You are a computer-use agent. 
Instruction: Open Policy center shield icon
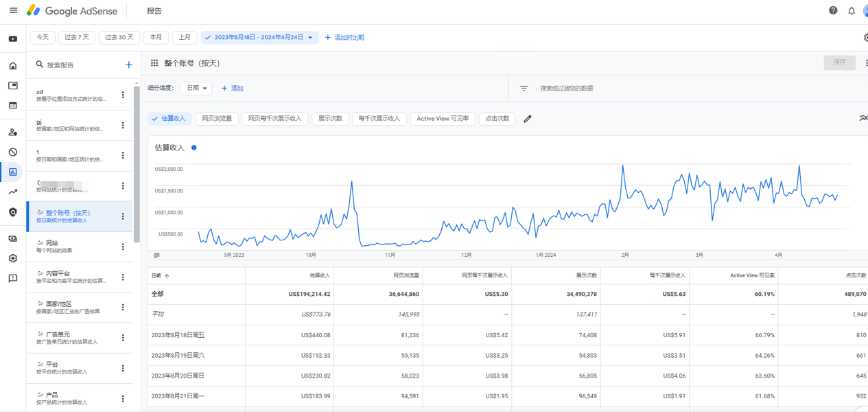[x=13, y=212]
